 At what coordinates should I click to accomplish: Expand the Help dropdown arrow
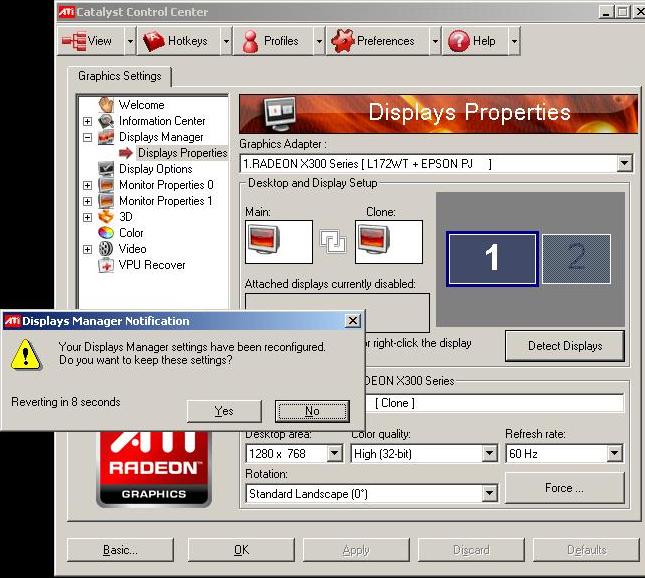tap(514, 41)
